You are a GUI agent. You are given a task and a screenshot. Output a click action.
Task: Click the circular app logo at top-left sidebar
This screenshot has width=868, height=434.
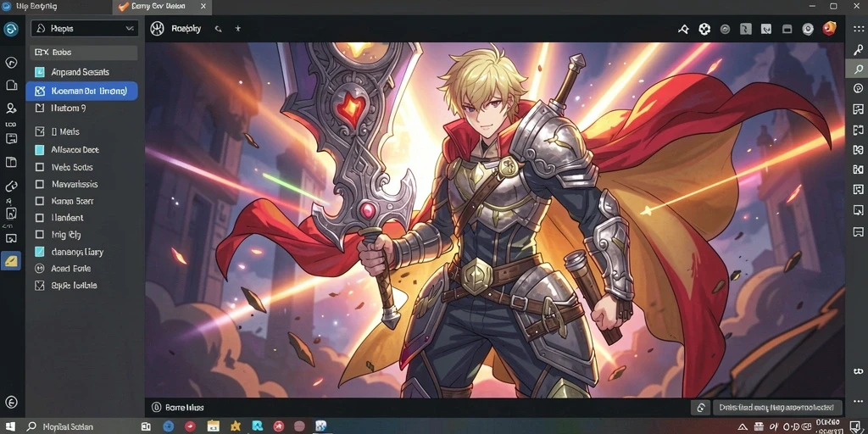tap(10, 30)
